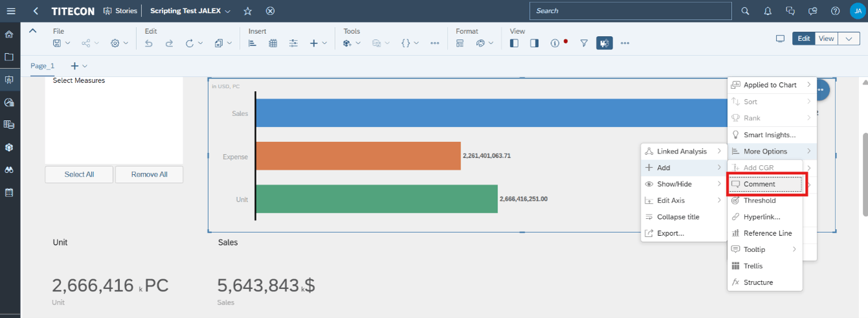Click the Stories presentation icon in the left sidebar

point(9,80)
